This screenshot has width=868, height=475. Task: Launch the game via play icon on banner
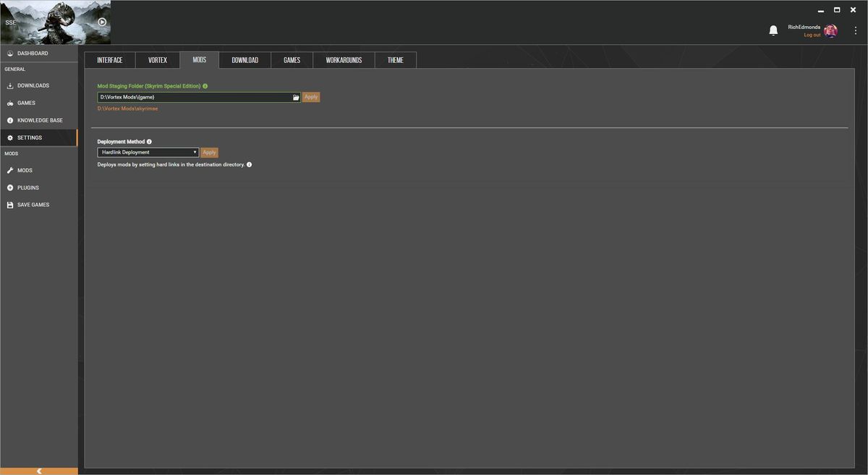pos(102,22)
